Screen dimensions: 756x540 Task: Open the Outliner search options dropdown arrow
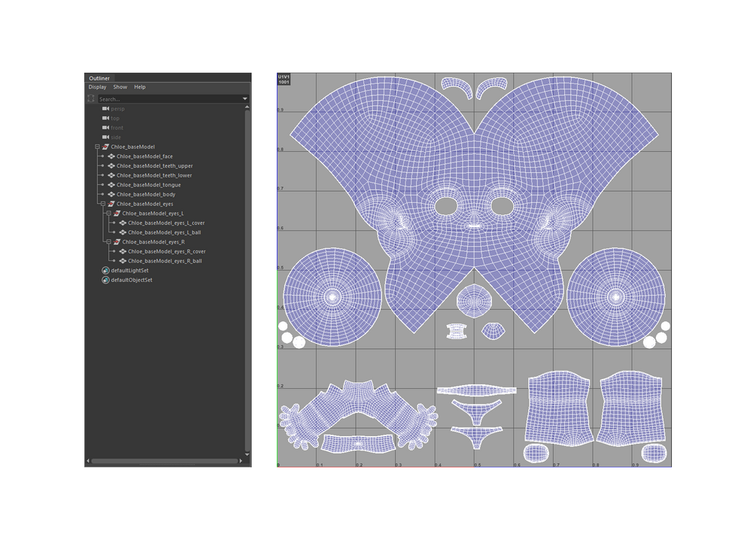coord(245,99)
